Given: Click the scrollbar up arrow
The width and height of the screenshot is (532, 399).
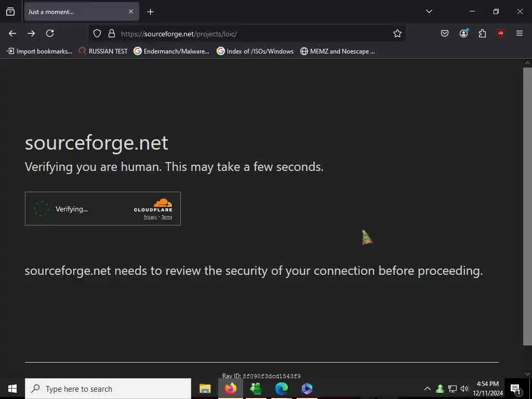Looking at the screenshot, I should 527,63.
